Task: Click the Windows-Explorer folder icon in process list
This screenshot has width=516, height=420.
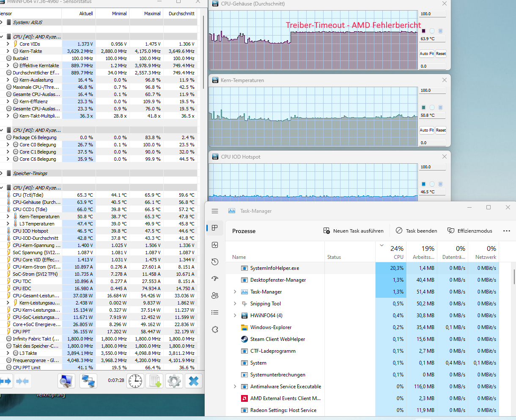Action: click(x=244, y=327)
